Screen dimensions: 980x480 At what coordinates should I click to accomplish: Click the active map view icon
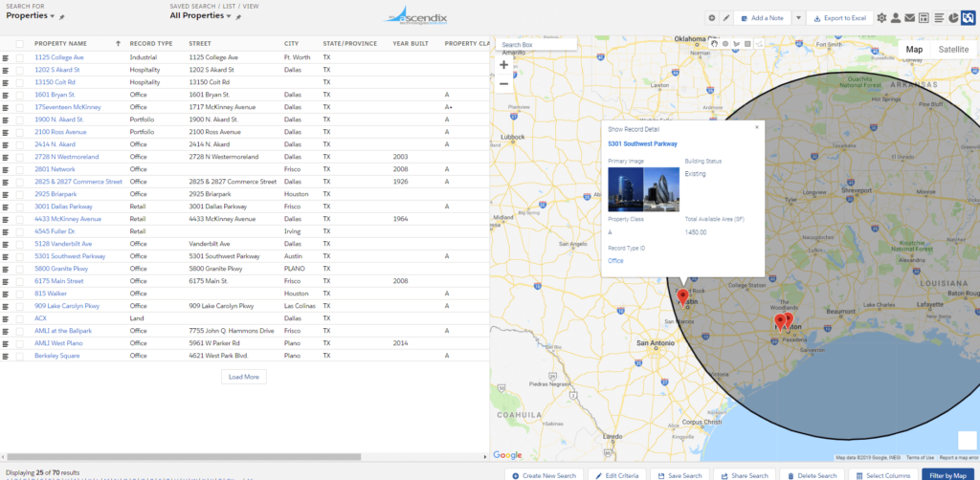(969, 18)
